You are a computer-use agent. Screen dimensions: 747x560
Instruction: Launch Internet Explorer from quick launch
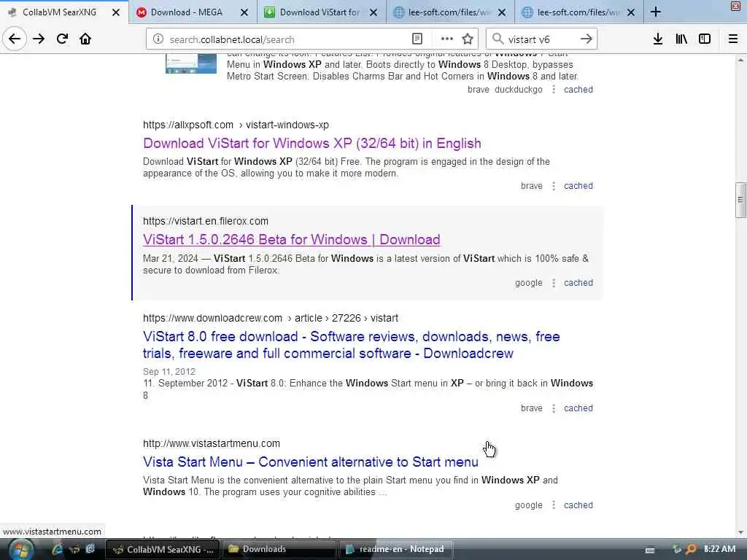tap(57, 549)
